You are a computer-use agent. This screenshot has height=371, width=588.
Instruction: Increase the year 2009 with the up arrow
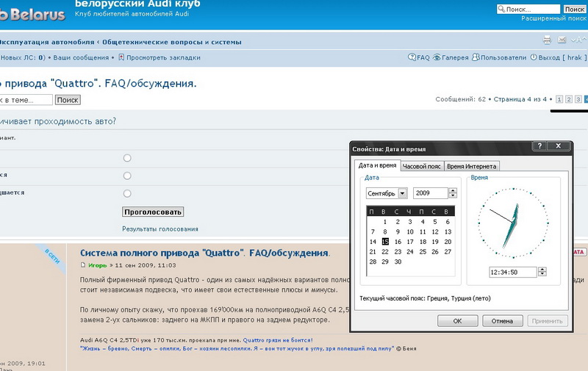tap(453, 190)
